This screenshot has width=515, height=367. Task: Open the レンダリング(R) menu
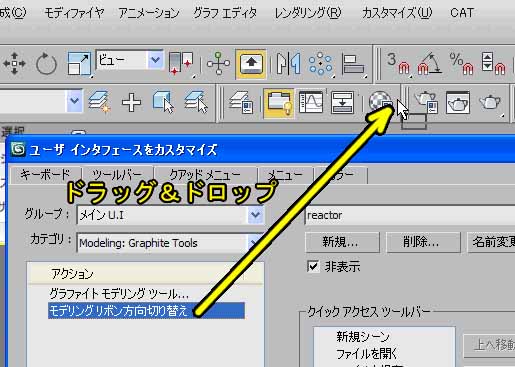(308, 13)
